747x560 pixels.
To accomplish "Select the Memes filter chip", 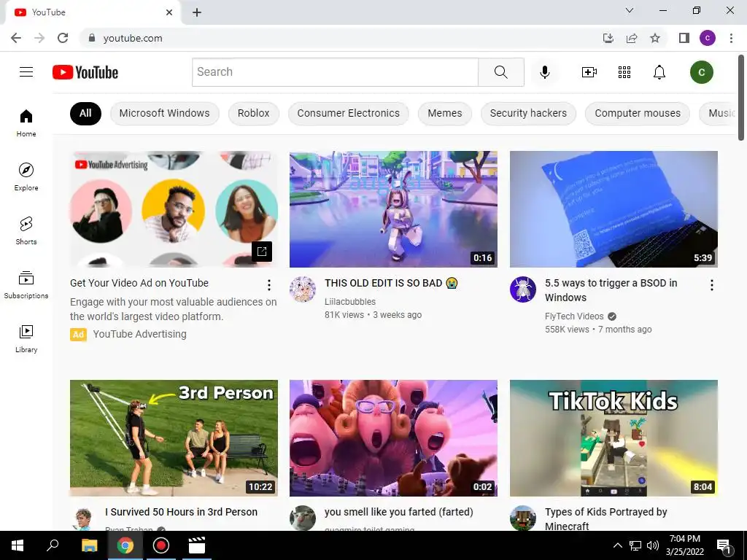I will point(445,113).
